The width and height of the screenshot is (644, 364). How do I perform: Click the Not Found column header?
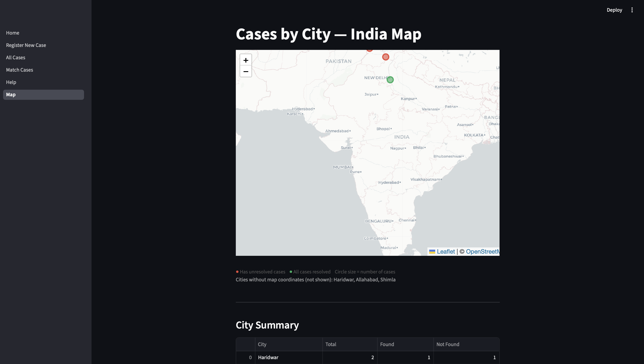coord(447,344)
